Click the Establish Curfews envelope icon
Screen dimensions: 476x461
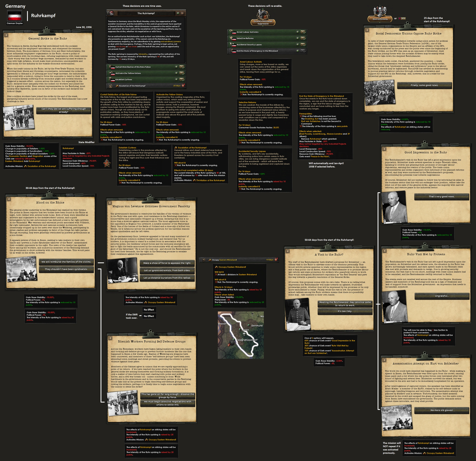pyautogui.click(x=182, y=80)
